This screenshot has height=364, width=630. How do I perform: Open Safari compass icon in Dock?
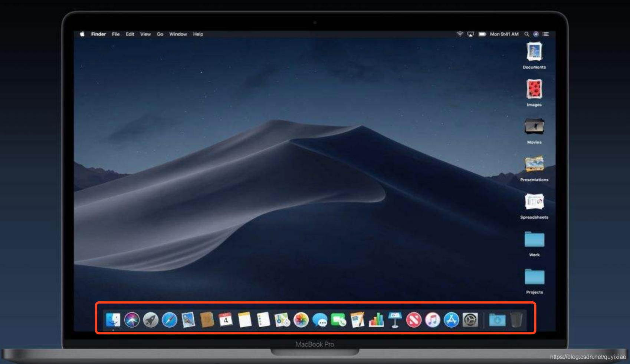pyautogui.click(x=170, y=320)
